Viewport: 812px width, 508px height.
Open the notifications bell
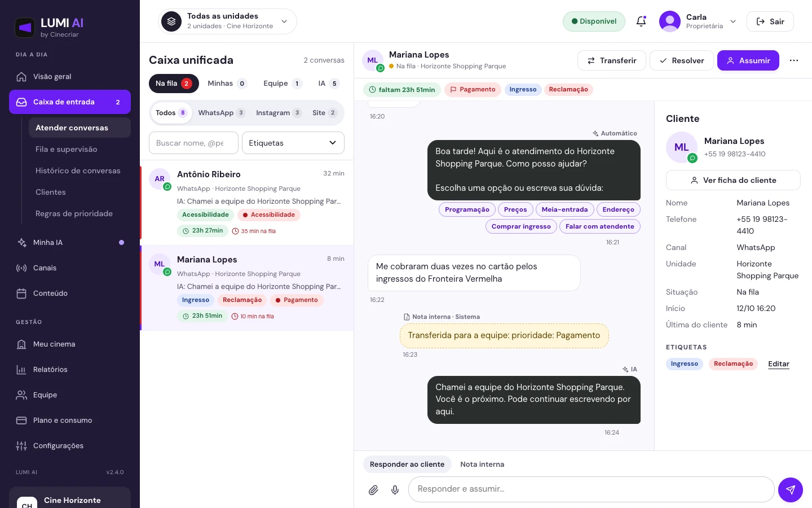tap(641, 21)
